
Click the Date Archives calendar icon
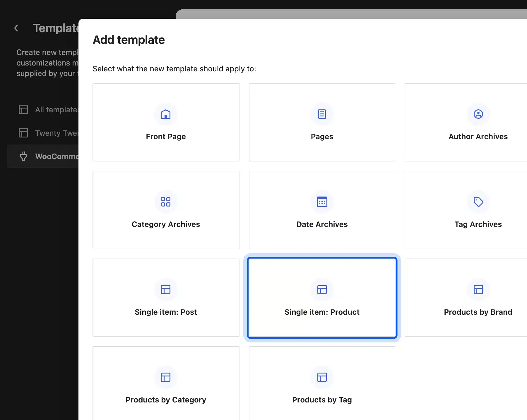pyautogui.click(x=322, y=202)
